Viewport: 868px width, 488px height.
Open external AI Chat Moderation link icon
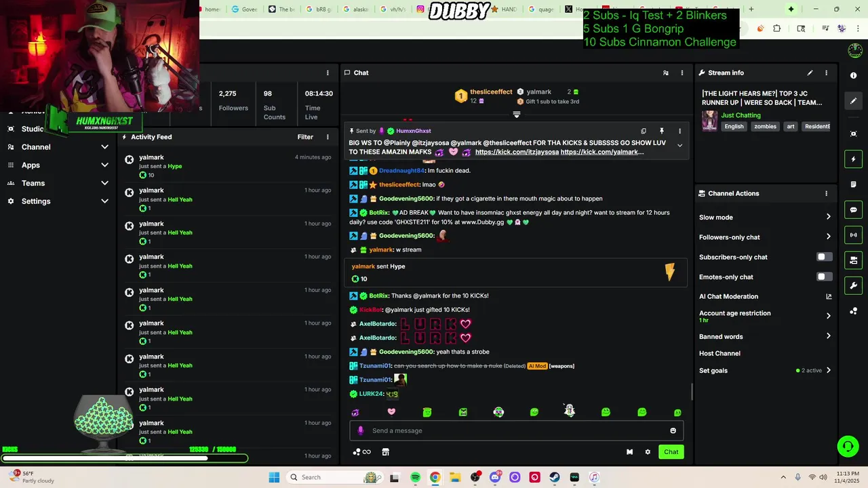(x=828, y=296)
